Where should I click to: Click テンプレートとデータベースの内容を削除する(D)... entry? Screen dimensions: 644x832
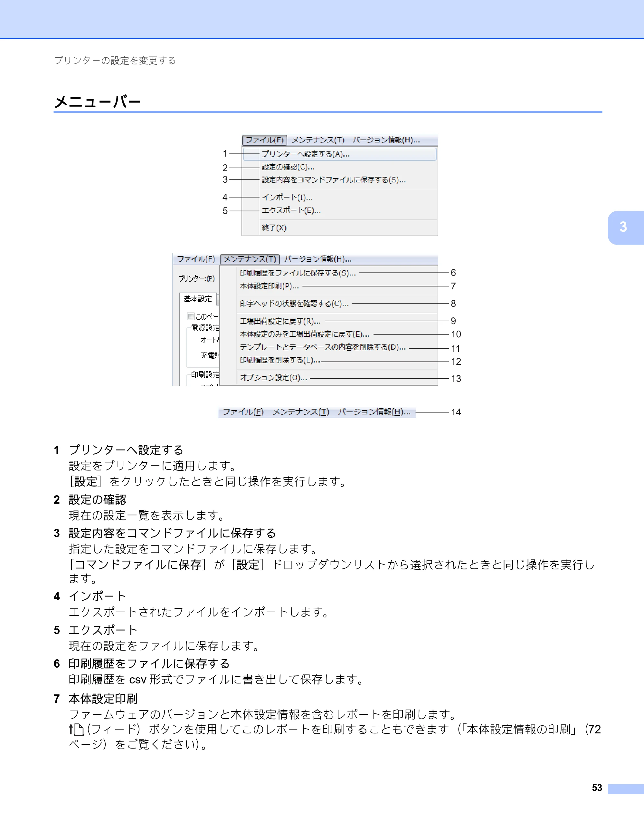coord(323,347)
